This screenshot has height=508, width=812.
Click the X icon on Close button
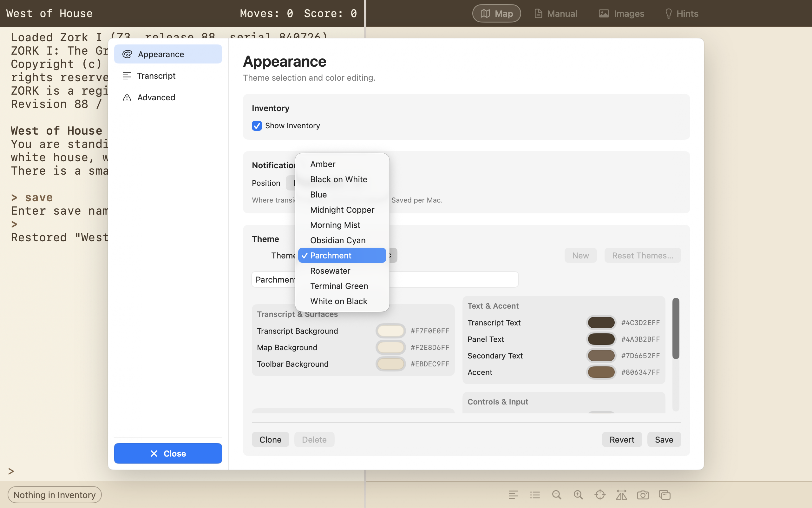154,454
